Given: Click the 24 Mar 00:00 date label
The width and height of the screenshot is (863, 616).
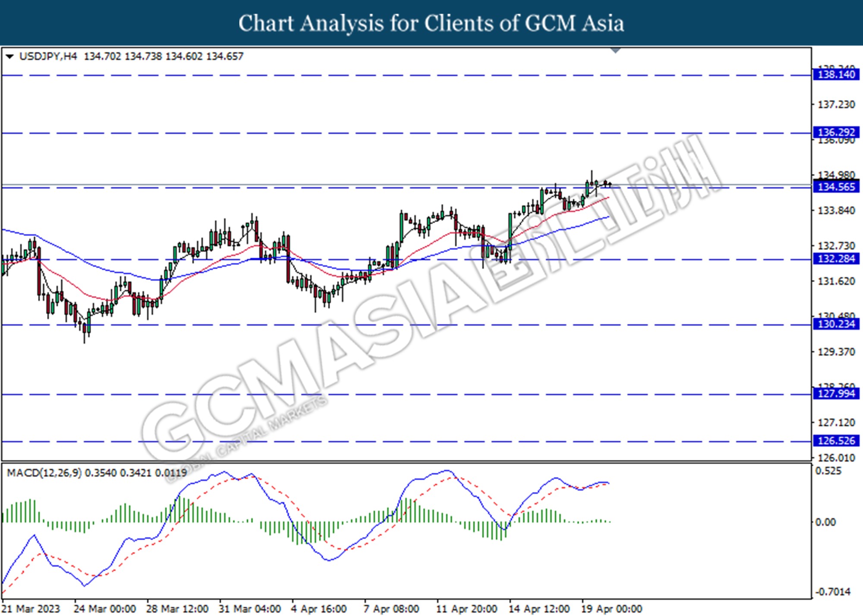Looking at the screenshot, I should (105, 609).
